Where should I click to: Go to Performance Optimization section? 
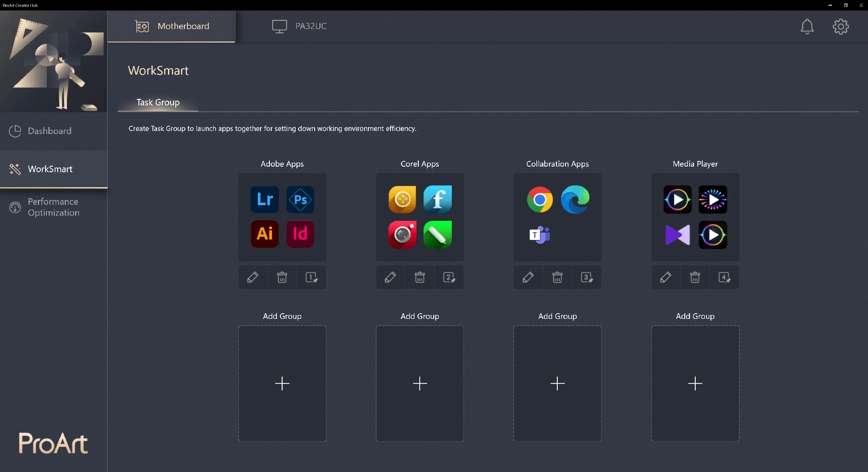point(53,207)
